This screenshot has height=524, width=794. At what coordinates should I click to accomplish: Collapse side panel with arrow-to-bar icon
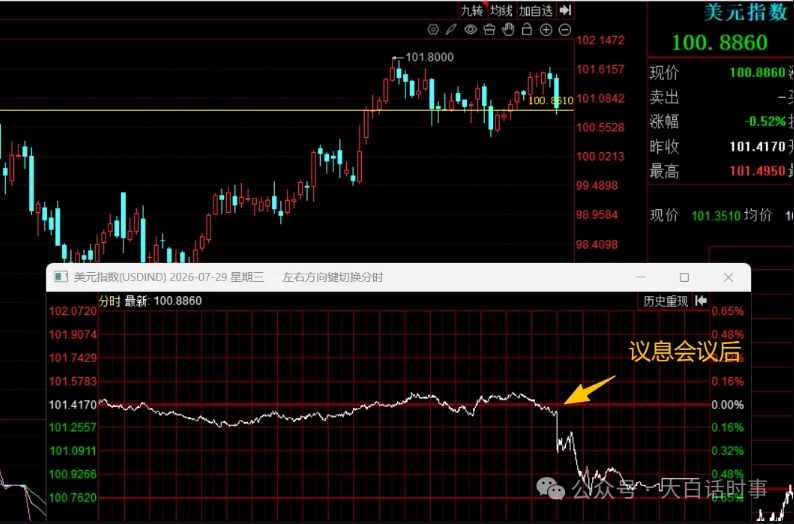[x=565, y=10]
